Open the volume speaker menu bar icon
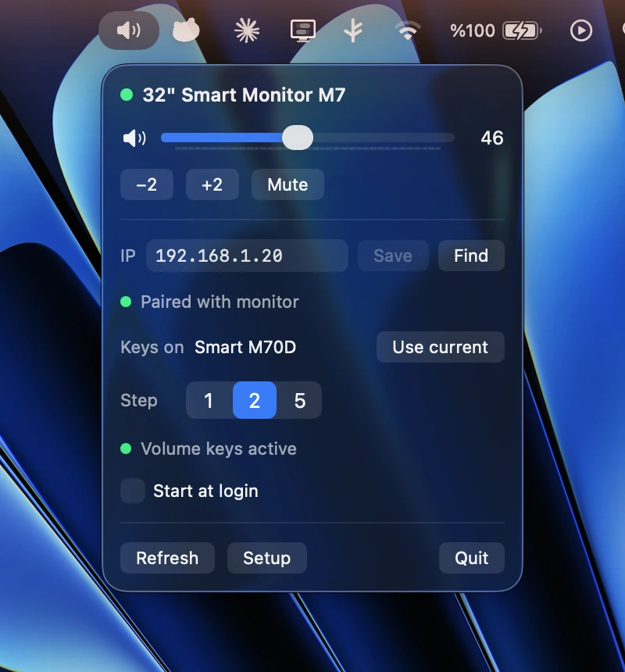Image resolution: width=625 pixels, height=672 pixels. point(128,30)
